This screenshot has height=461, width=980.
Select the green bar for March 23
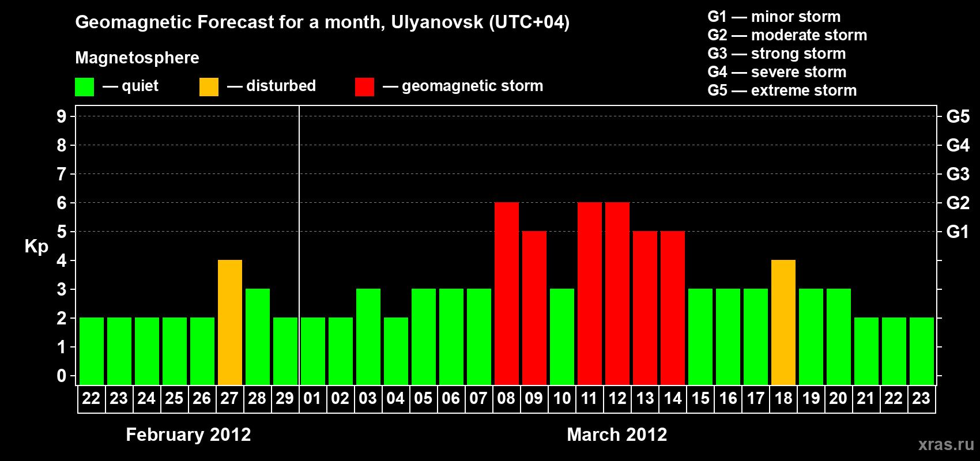[x=922, y=351]
